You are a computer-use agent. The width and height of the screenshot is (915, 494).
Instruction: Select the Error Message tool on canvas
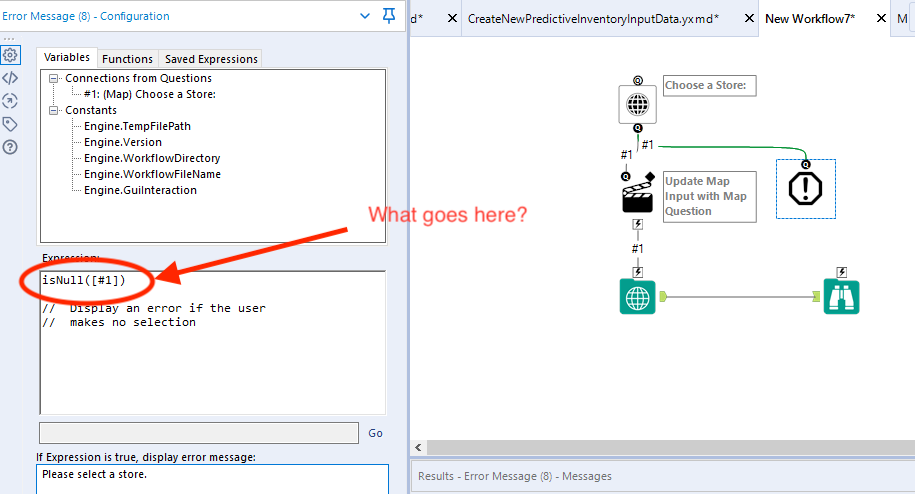[x=805, y=189]
